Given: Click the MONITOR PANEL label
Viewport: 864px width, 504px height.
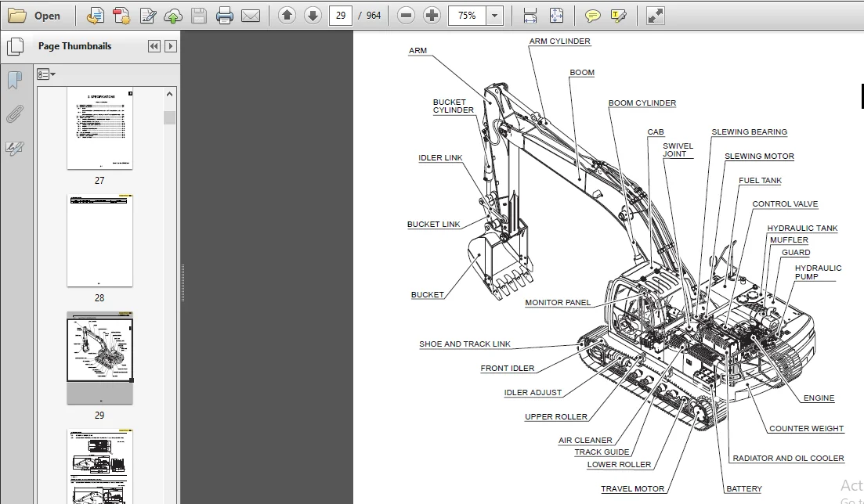Looking at the screenshot, I should (558, 302).
